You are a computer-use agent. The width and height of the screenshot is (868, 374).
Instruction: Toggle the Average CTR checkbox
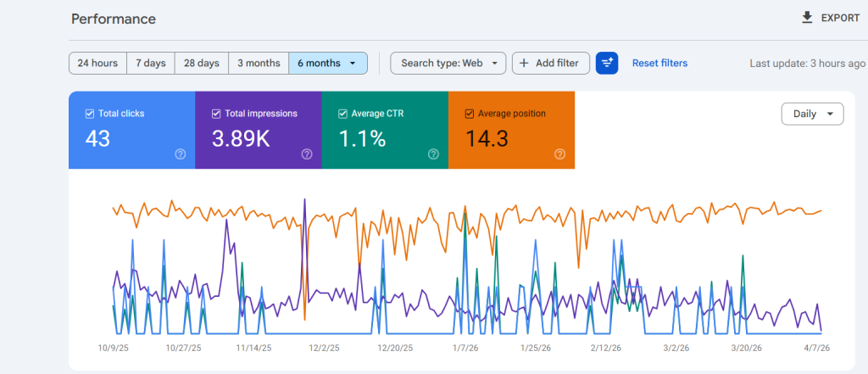[342, 114]
